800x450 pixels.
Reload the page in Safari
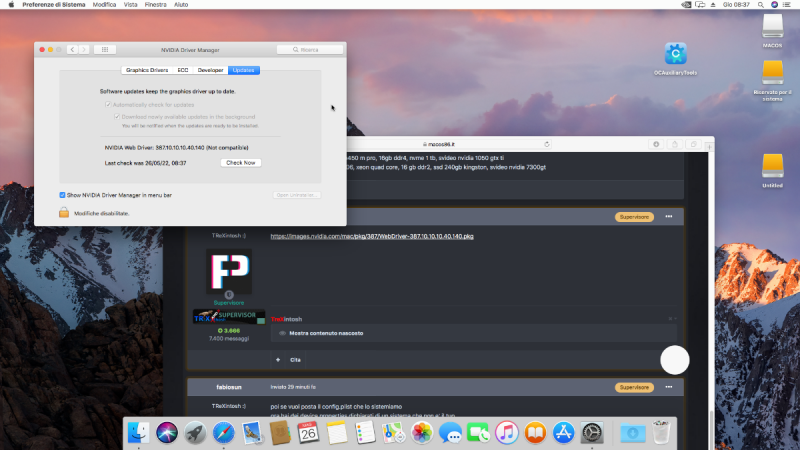[x=546, y=144]
